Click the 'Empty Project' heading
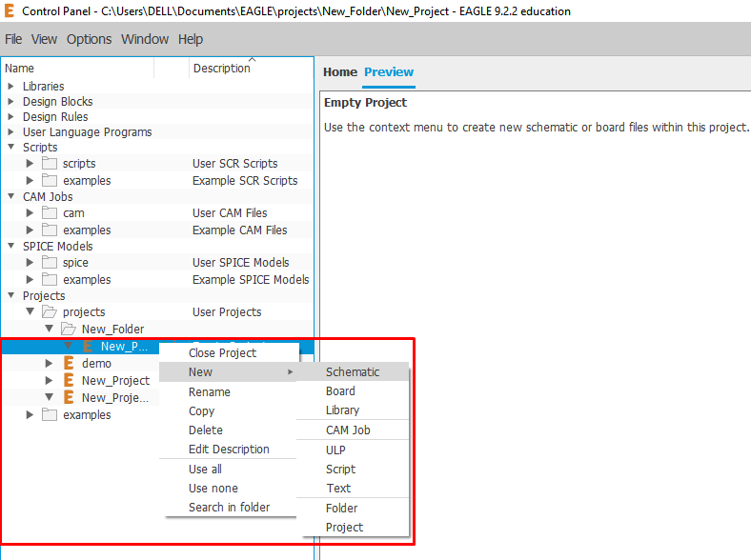 (x=365, y=103)
